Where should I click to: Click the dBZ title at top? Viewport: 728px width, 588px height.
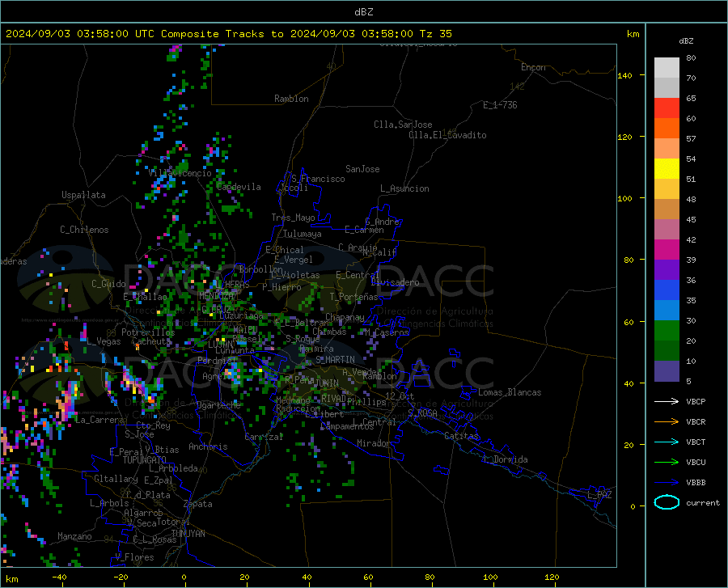coord(363,12)
